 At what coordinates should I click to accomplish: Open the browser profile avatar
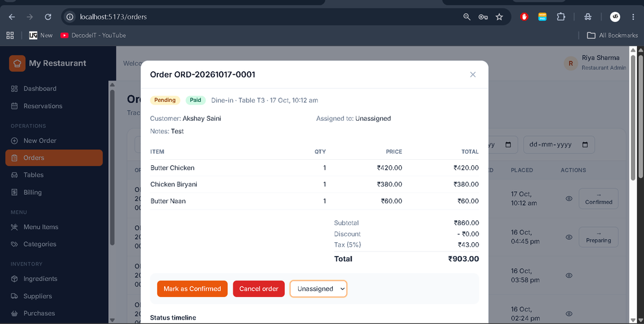(615, 17)
